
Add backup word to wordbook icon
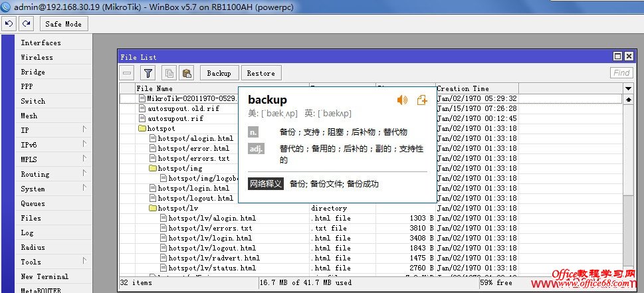(422, 100)
